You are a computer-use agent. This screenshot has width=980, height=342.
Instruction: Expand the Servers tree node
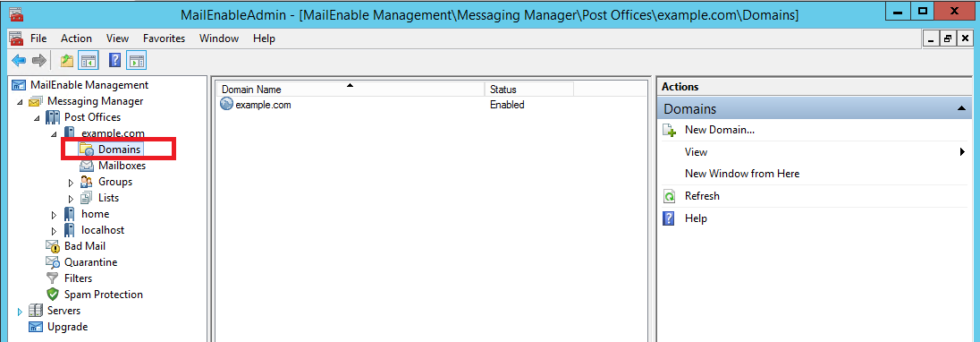pyautogui.click(x=20, y=312)
